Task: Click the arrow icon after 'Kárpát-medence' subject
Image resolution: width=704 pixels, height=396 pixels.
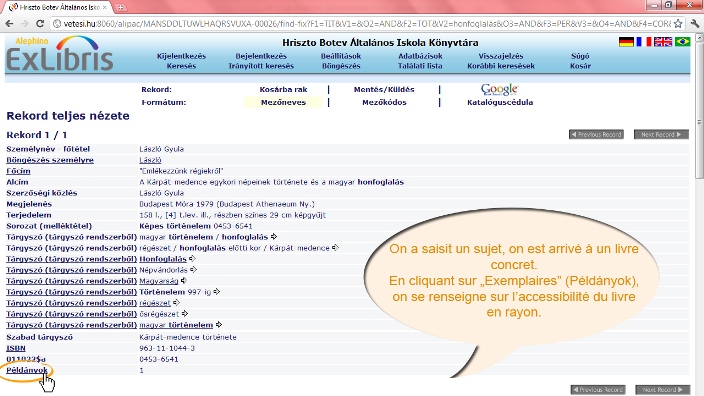Action: point(335,248)
